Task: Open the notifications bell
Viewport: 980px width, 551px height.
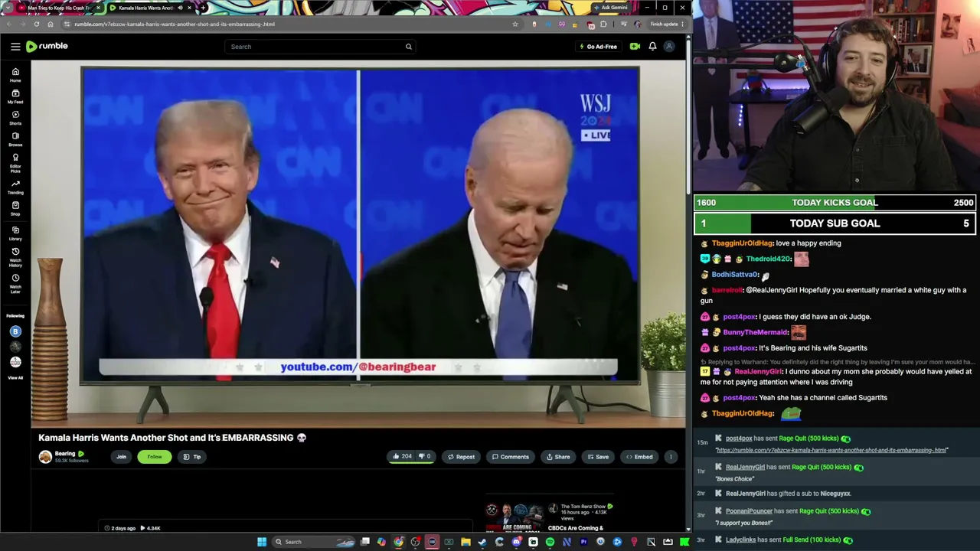Action: click(x=652, y=47)
